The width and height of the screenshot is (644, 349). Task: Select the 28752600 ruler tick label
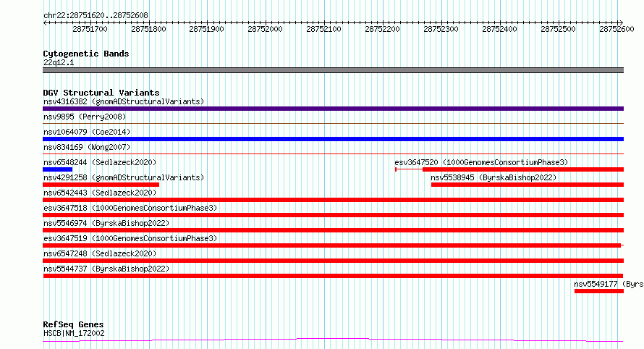click(617, 29)
